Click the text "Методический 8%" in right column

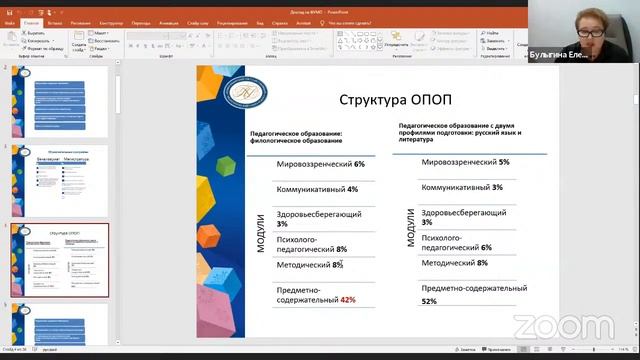pos(454,263)
